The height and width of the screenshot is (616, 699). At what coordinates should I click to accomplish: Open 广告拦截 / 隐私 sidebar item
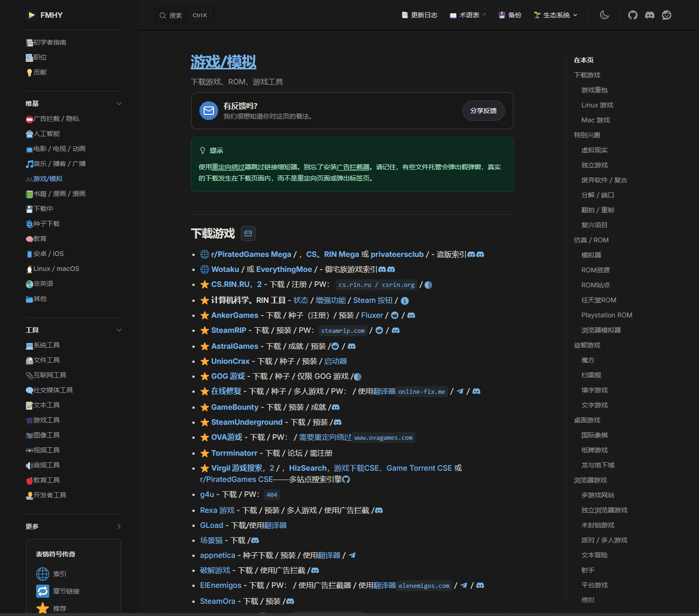coord(53,119)
